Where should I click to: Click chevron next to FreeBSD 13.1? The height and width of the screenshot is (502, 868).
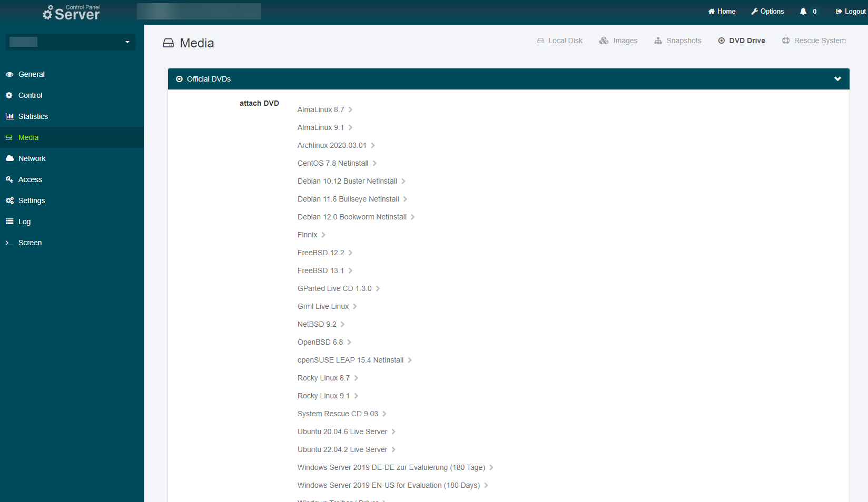click(350, 270)
